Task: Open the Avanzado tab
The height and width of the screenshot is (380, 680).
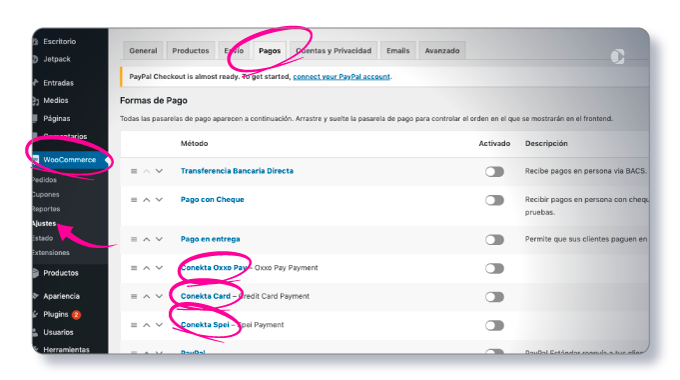Action: [442, 51]
